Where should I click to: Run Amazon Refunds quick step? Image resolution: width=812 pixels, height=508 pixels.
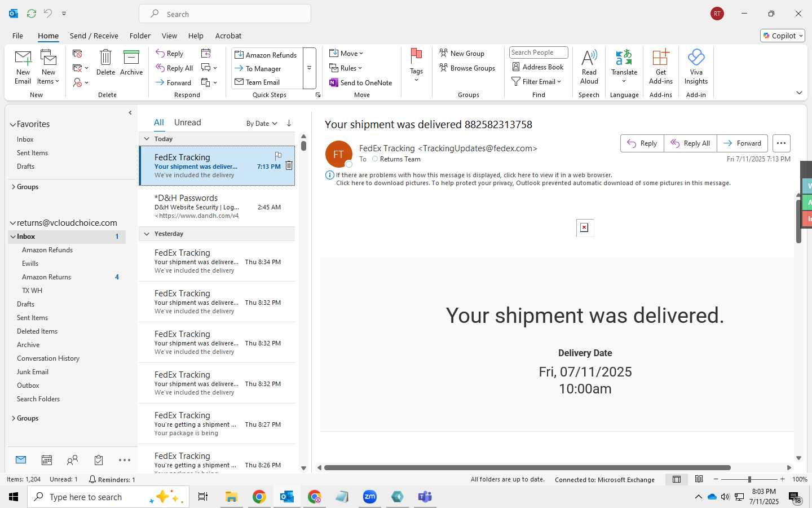point(266,55)
